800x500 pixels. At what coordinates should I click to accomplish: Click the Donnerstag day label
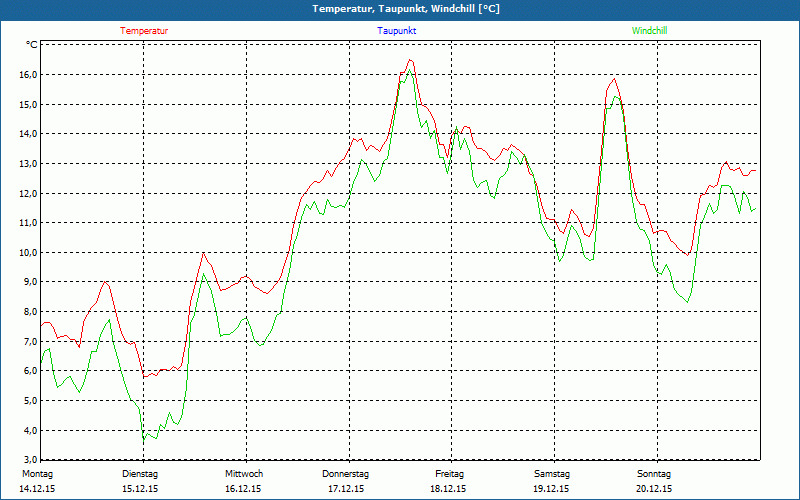(345, 474)
